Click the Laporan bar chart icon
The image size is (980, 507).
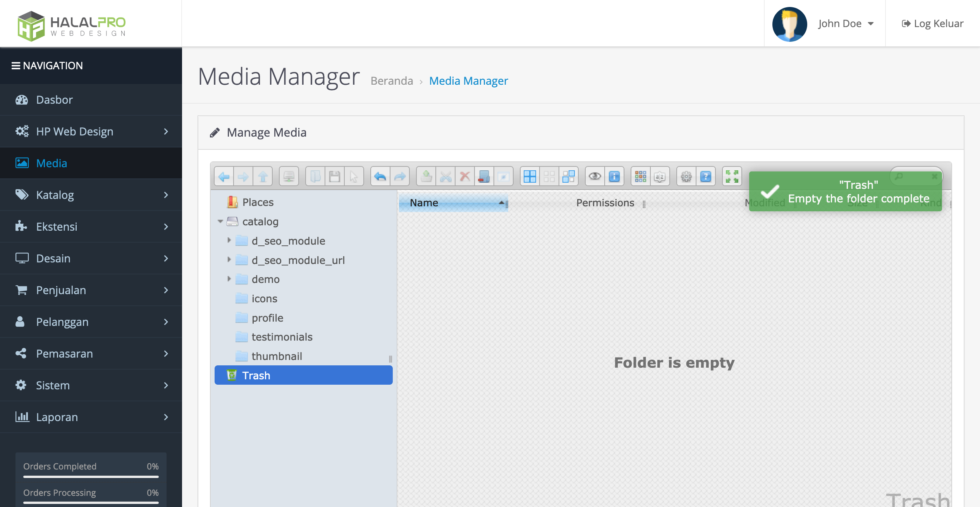point(22,417)
